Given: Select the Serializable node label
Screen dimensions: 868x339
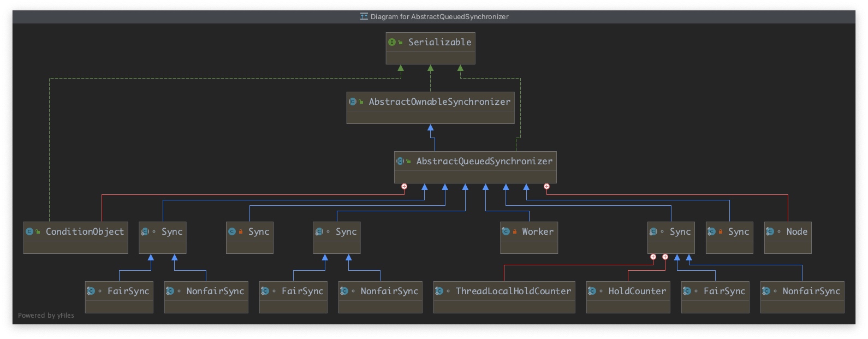Looking at the screenshot, I should [x=439, y=42].
